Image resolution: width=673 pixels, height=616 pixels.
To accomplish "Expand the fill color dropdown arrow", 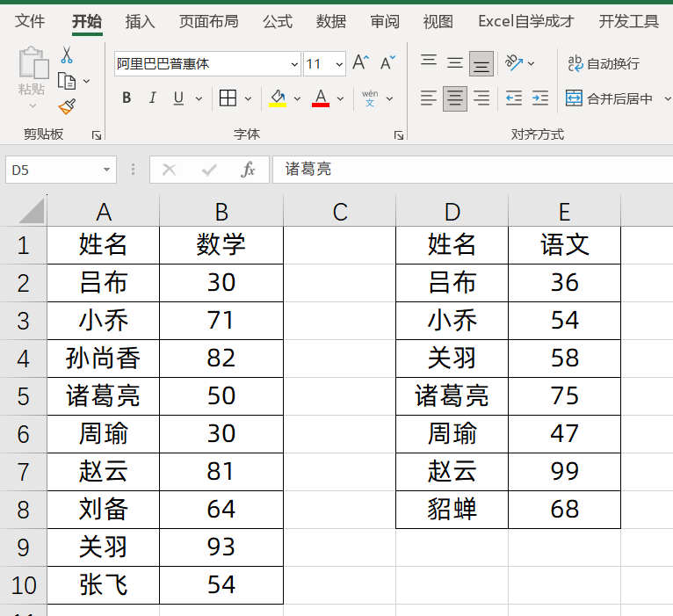I will (297, 98).
